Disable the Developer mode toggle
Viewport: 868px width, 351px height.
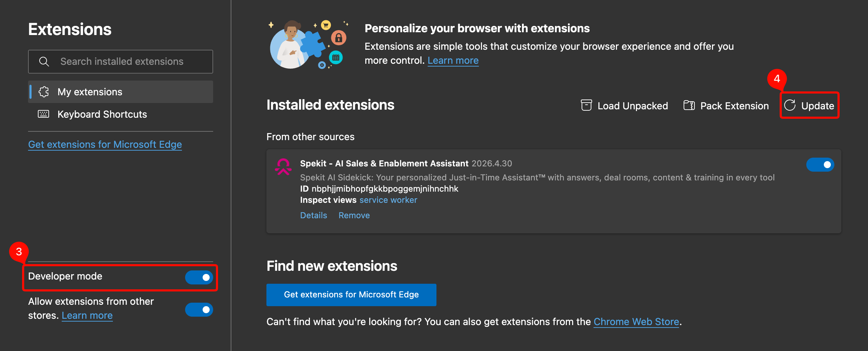tap(199, 277)
